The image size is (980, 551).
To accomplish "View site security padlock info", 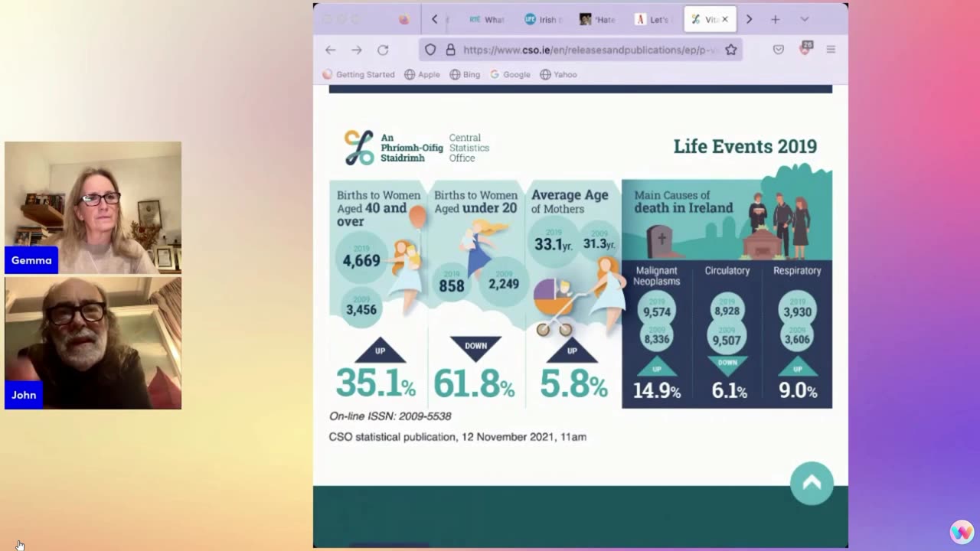I will click(x=450, y=50).
